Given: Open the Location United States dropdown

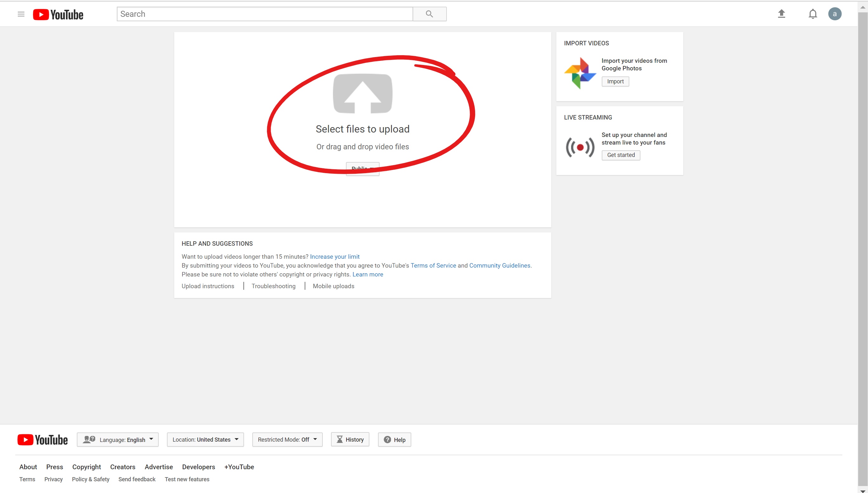Looking at the screenshot, I should [205, 439].
